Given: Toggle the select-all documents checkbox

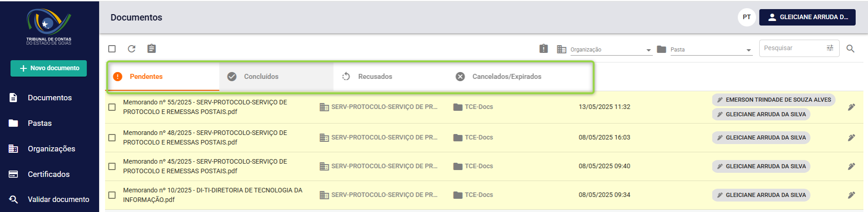Looking at the screenshot, I should coord(112,49).
